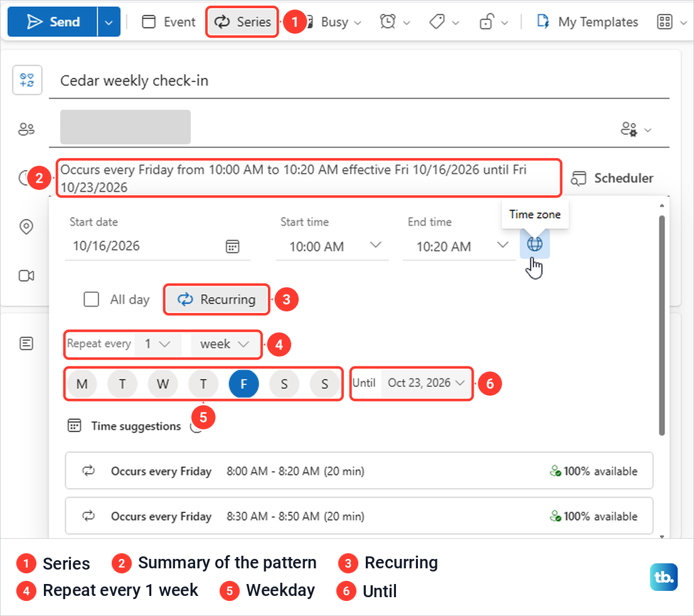Image resolution: width=694 pixels, height=616 pixels.
Task: Click the apps grid icon in toolbar
Action: tap(665, 22)
